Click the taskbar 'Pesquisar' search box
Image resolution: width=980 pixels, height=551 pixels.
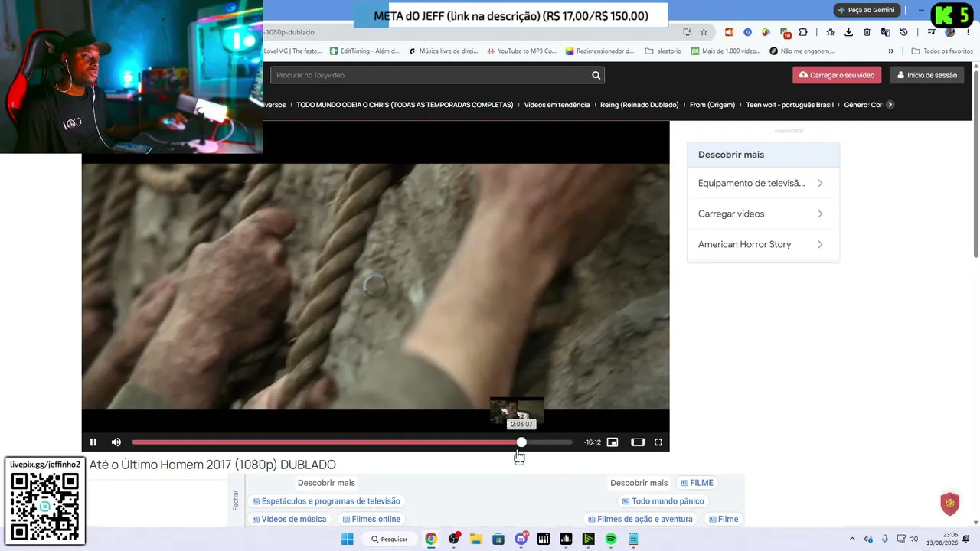point(390,539)
